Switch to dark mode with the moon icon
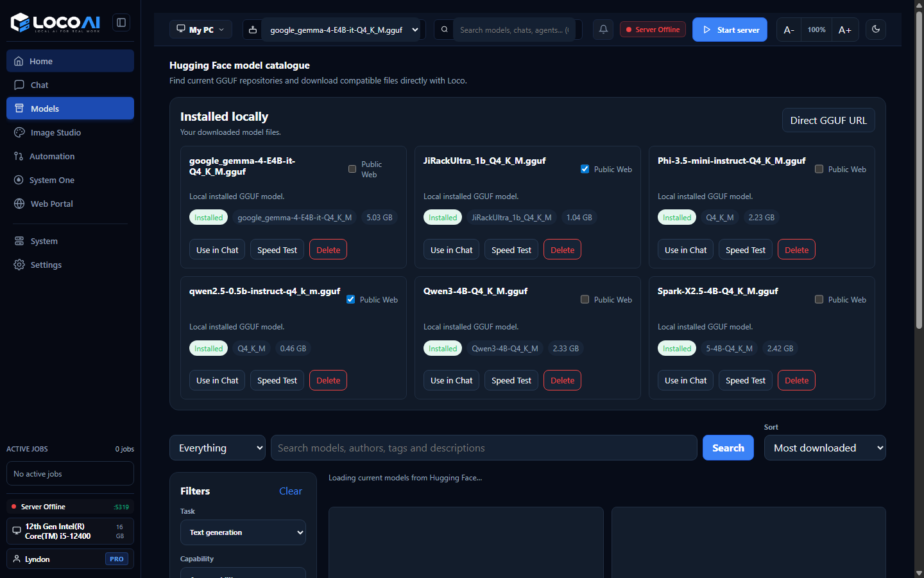The width and height of the screenshot is (924, 578). pos(876,30)
